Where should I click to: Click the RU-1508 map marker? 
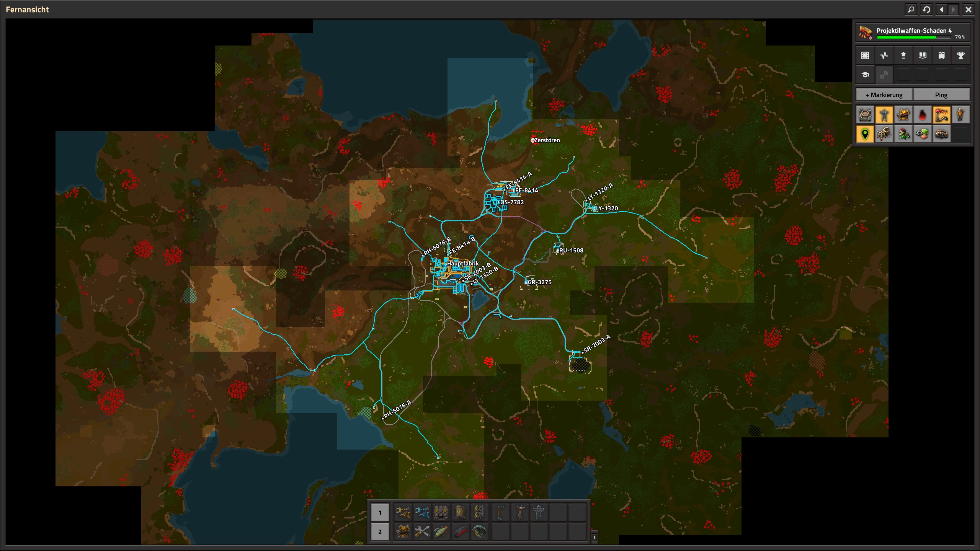click(571, 251)
